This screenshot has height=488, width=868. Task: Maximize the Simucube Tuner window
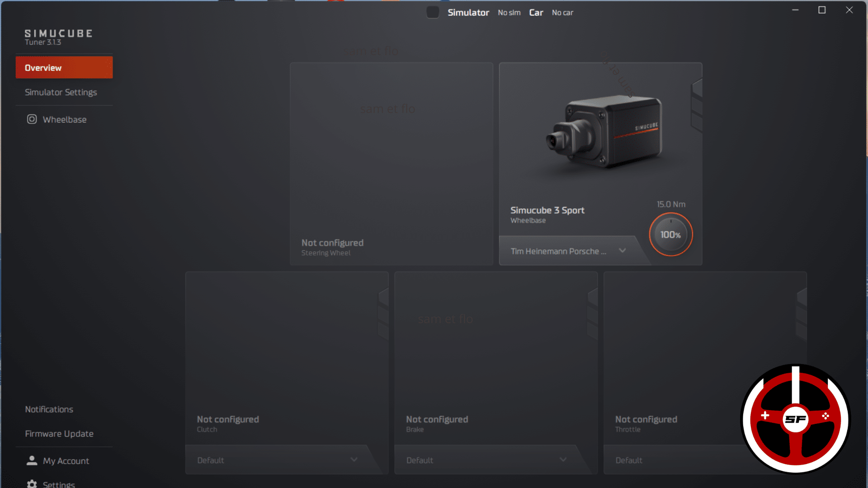click(822, 10)
